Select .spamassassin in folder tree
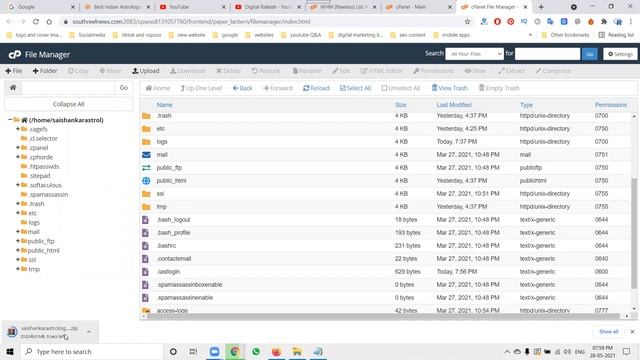640x360 pixels. click(48, 194)
